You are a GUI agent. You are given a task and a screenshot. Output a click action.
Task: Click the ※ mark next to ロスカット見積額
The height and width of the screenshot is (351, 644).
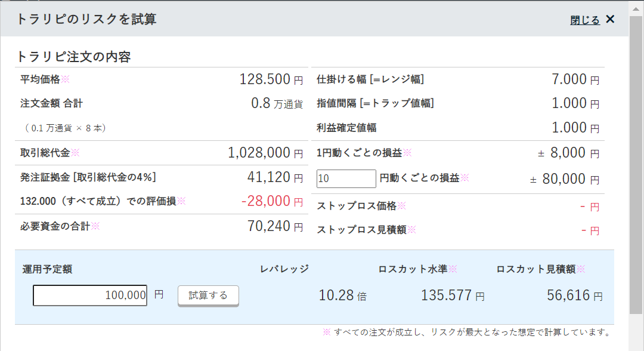point(581,269)
